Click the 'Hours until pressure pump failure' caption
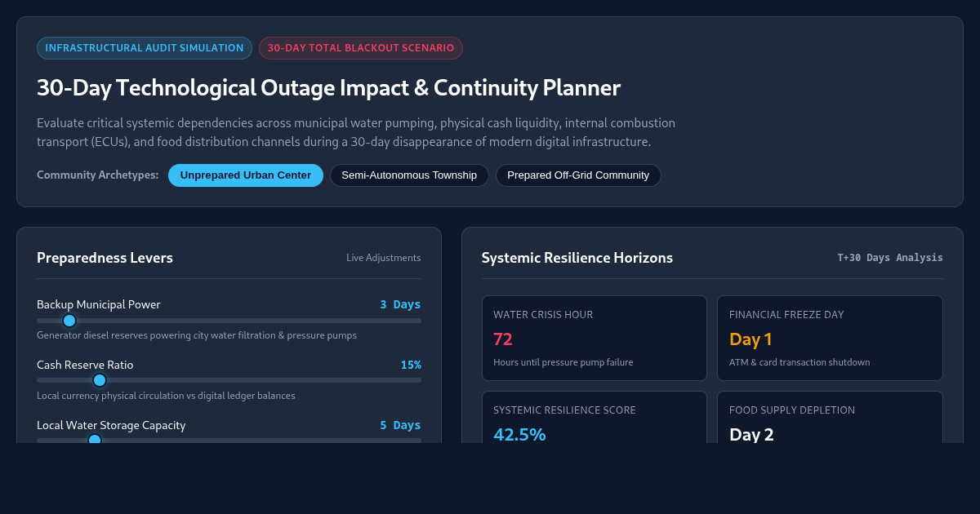 point(563,362)
